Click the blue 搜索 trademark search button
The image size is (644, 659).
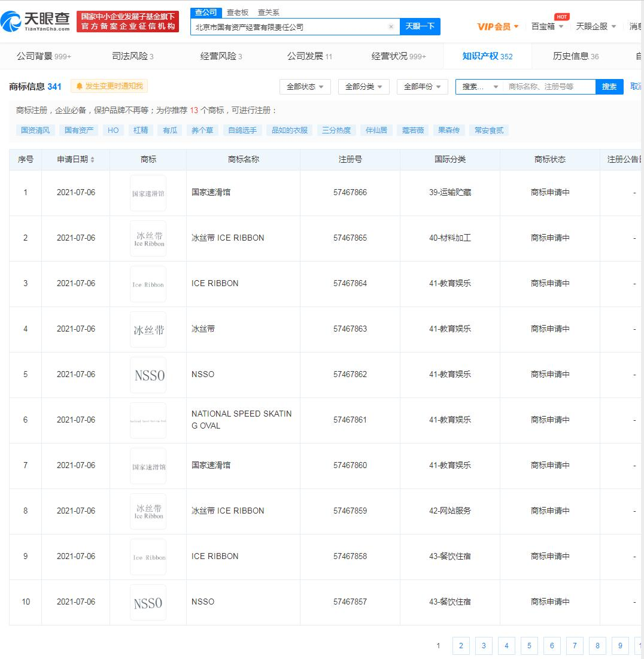[x=609, y=87]
